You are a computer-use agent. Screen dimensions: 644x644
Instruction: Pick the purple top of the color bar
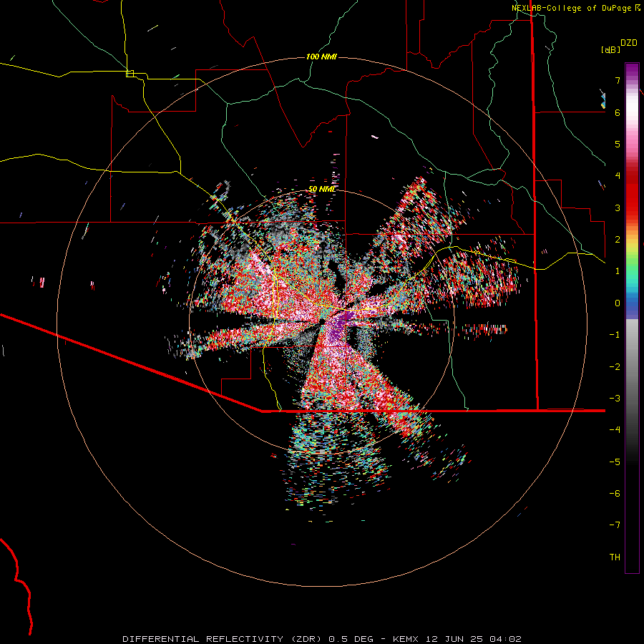click(x=632, y=70)
